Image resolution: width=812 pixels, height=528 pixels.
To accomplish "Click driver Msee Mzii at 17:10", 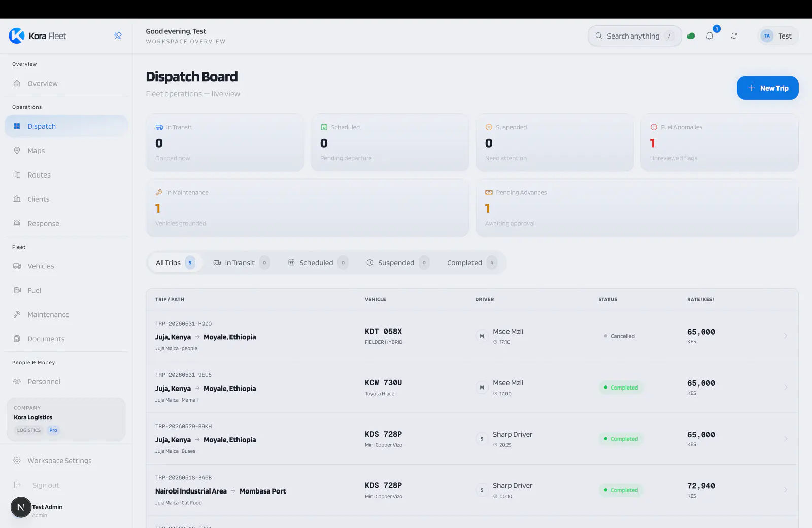I will point(508,332).
